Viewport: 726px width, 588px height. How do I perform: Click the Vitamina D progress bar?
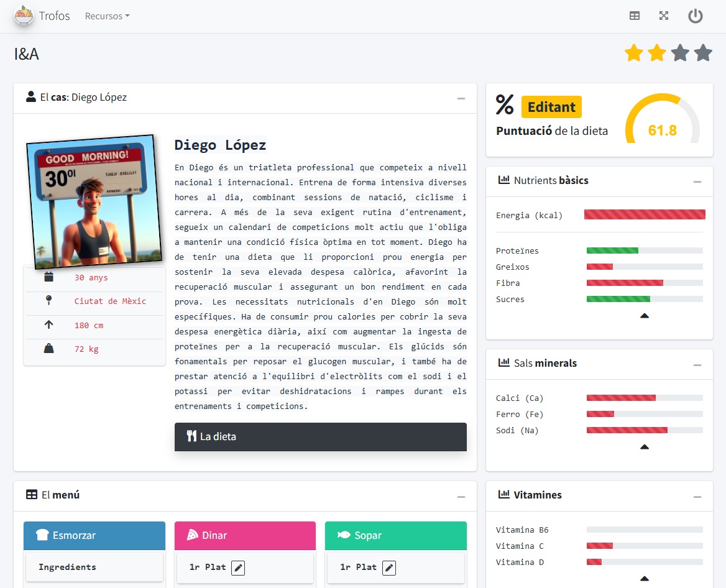pos(645,562)
